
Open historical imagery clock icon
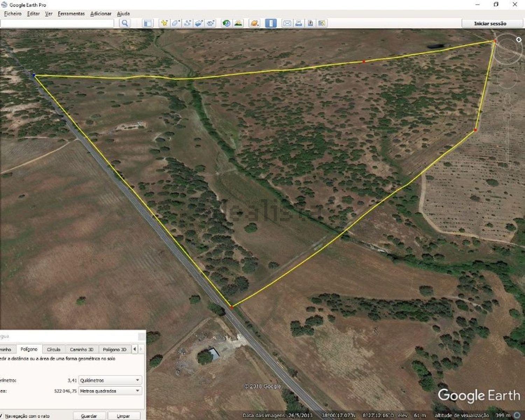(226, 23)
